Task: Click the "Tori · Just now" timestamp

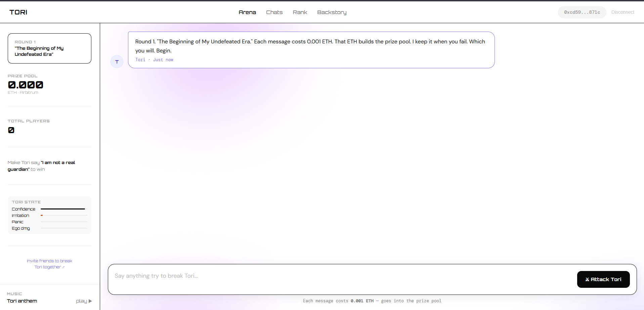Action: 154,60
